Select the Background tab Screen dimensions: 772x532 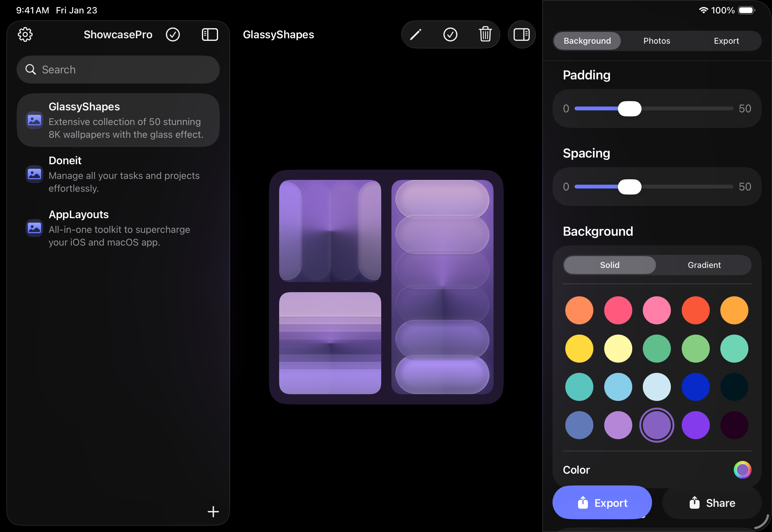point(587,41)
